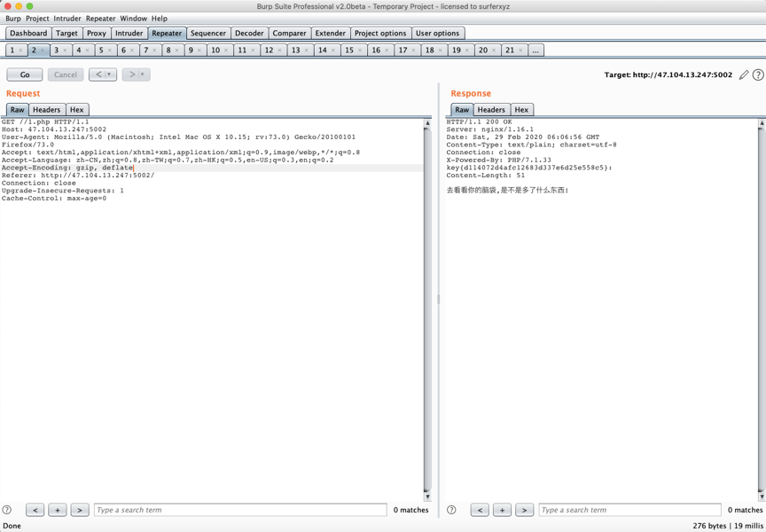This screenshot has height=532, width=766.
Task: Expand the overflow tabs '...' button
Action: [x=535, y=51]
